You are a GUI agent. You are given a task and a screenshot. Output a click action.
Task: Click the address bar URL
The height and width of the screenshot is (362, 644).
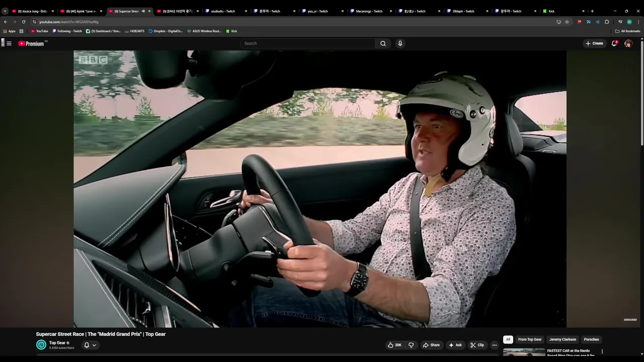[x=69, y=22]
